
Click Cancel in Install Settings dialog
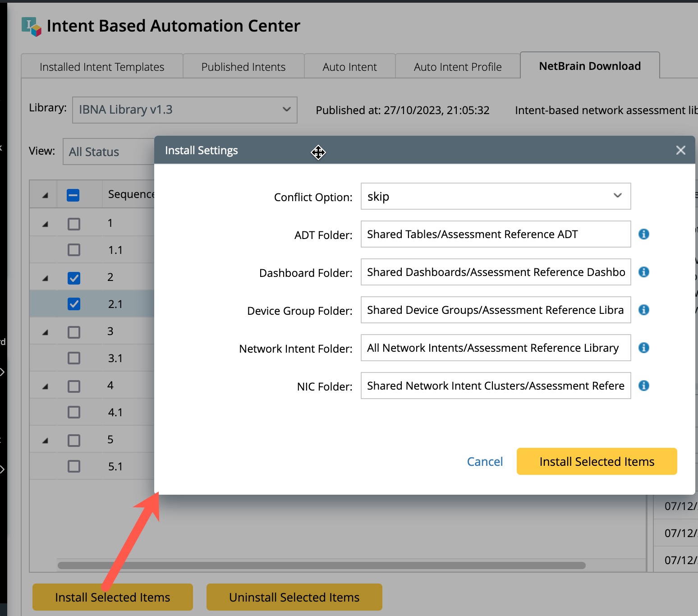484,461
